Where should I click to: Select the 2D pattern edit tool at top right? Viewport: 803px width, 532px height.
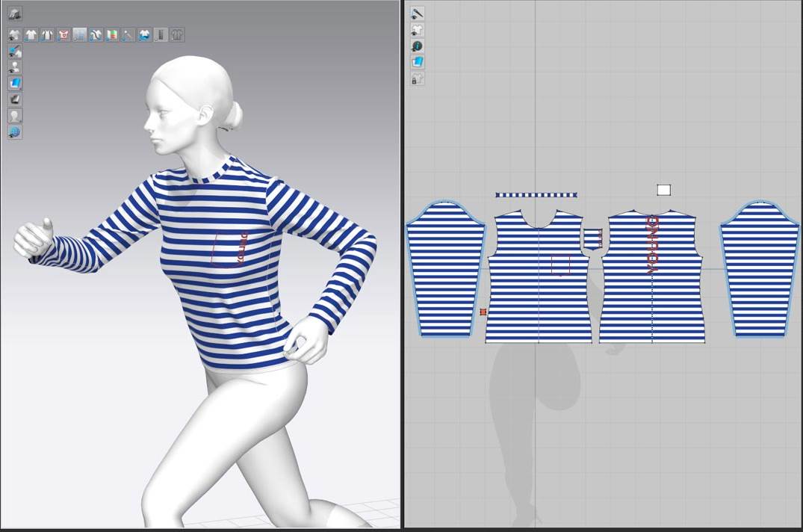point(417,29)
